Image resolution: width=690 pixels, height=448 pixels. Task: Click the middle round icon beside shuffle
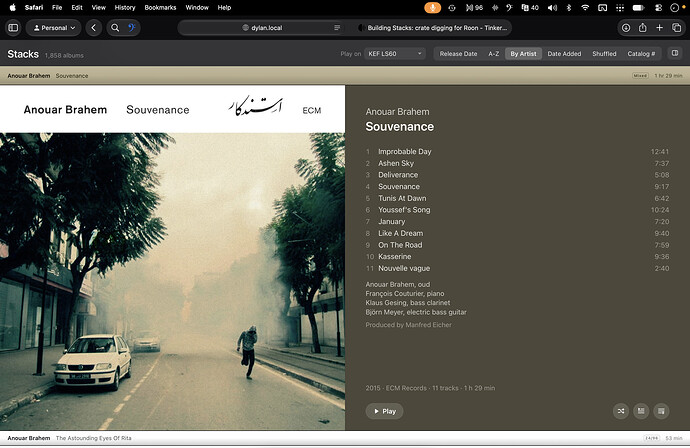(x=641, y=411)
